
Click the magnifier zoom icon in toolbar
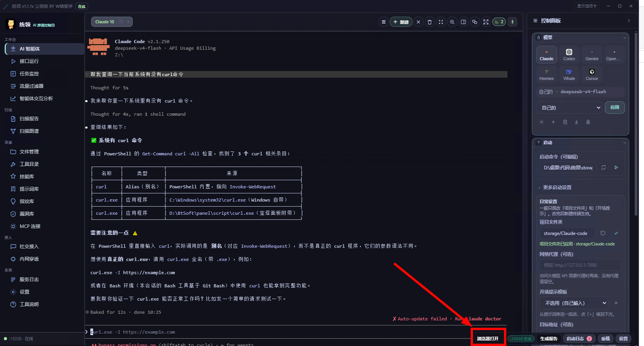[x=452, y=22]
